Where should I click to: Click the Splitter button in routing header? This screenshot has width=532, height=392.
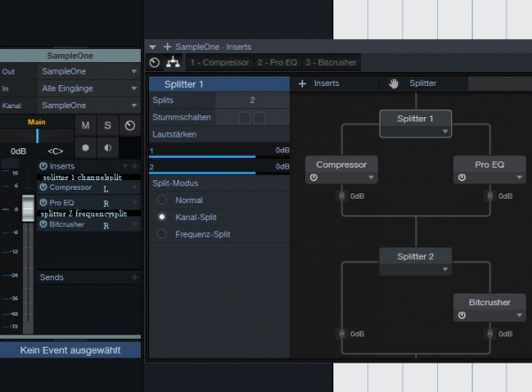[423, 83]
